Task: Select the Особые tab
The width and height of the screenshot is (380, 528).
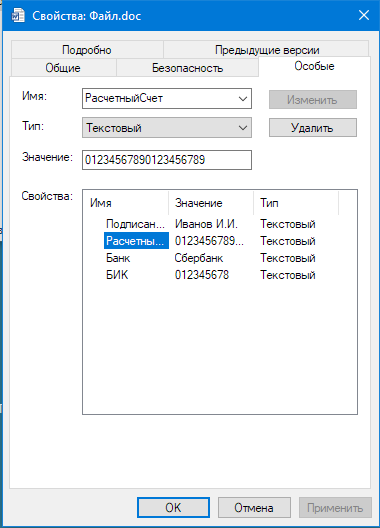Action: coord(314,66)
